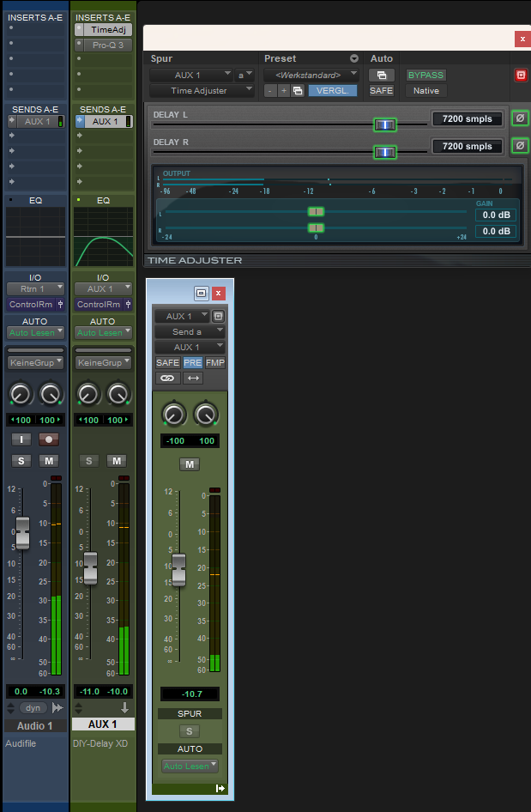531x812 pixels.
Task: Open KeineGrup dropdown on AUX 1 track
Action: coord(103,362)
